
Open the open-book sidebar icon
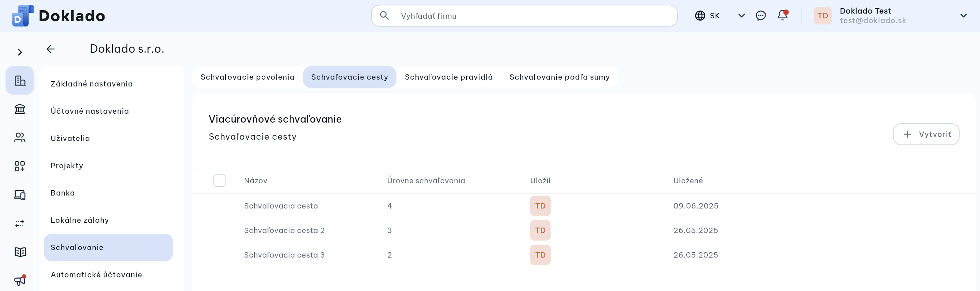click(x=20, y=252)
